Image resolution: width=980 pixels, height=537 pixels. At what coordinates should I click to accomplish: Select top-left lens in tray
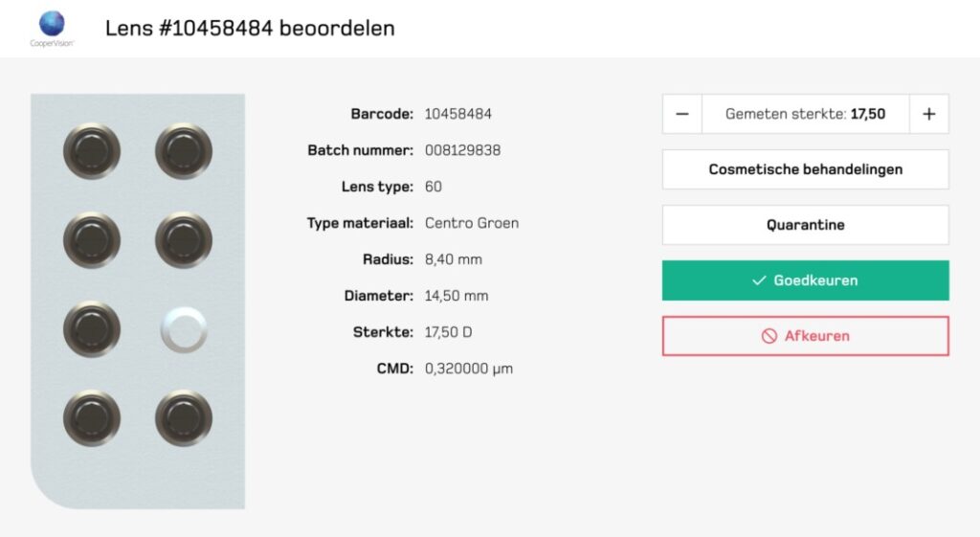(92, 151)
